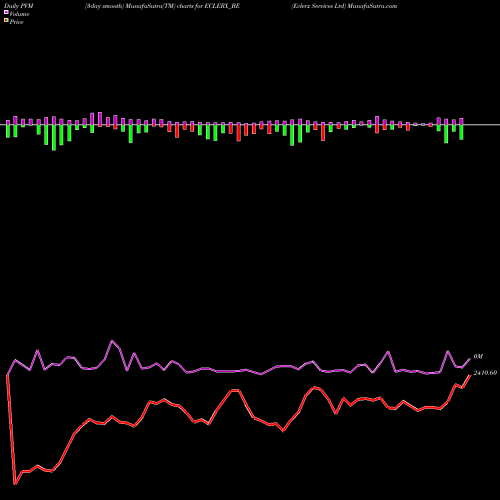Click the lowest dip of the red price line

click(15, 484)
